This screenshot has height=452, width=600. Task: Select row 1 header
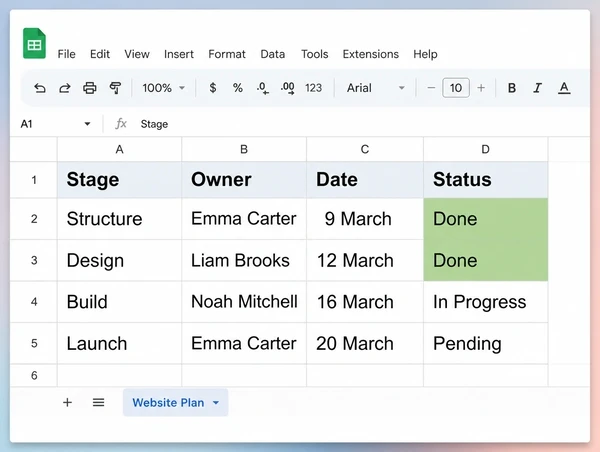(34, 180)
